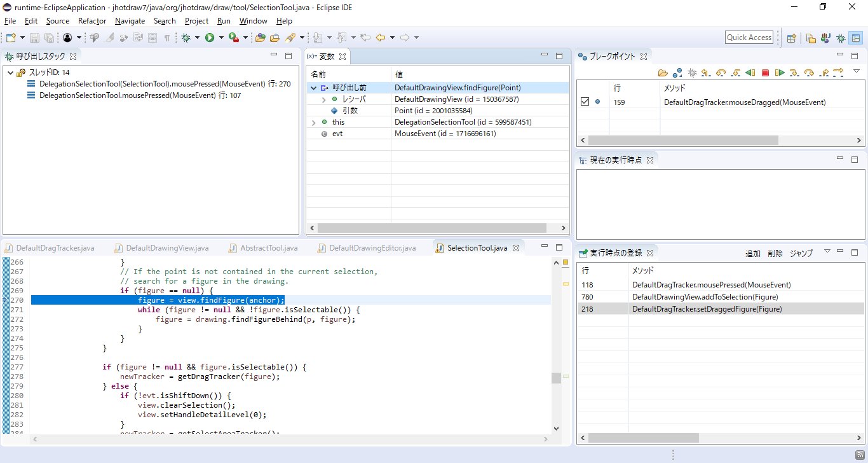
Task: Click green play-forward icon in breakpoint panel
Action: [780, 73]
